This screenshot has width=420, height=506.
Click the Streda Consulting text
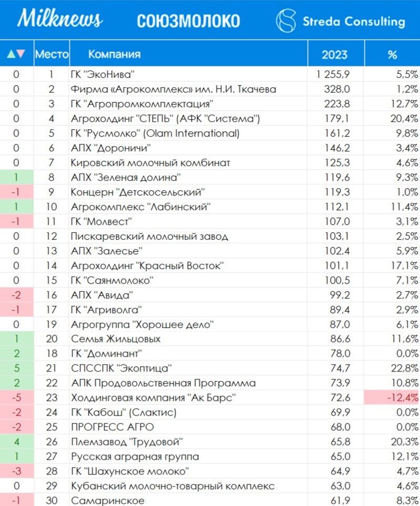pyautogui.click(x=354, y=22)
